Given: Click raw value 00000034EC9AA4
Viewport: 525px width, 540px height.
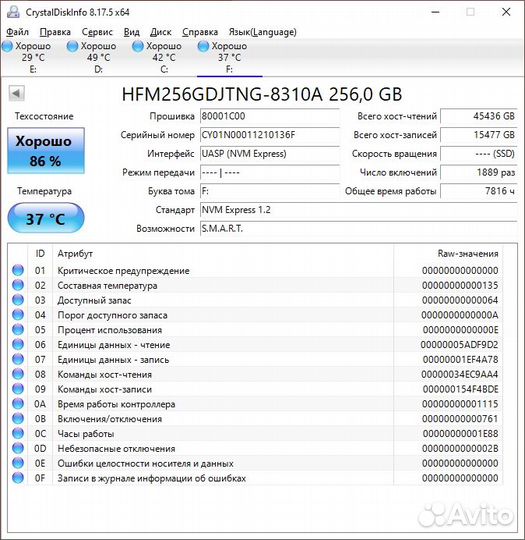Looking at the screenshot, I should click(x=459, y=374).
